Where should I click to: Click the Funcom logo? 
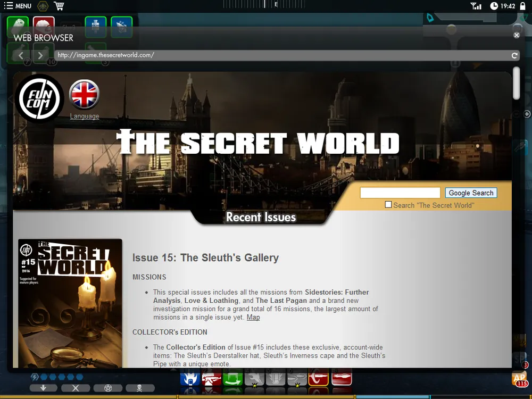[x=39, y=99]
